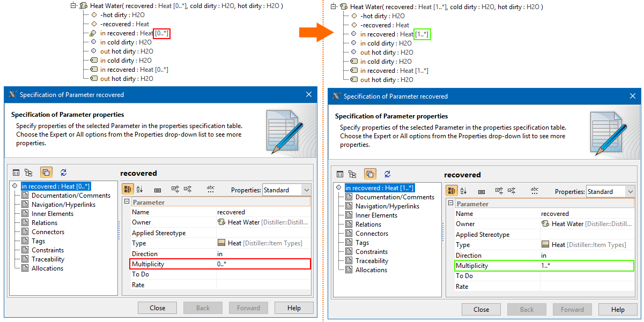This screenshot has width=644, height=322.
Task: Close left specification window with X
Action: [x=309, y=94]
